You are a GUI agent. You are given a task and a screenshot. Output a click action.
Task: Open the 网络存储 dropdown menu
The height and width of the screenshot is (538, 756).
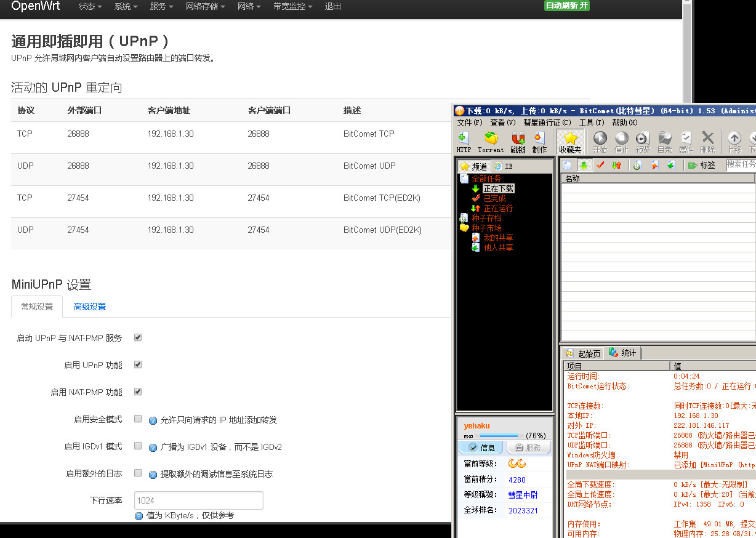coord(206,6)
